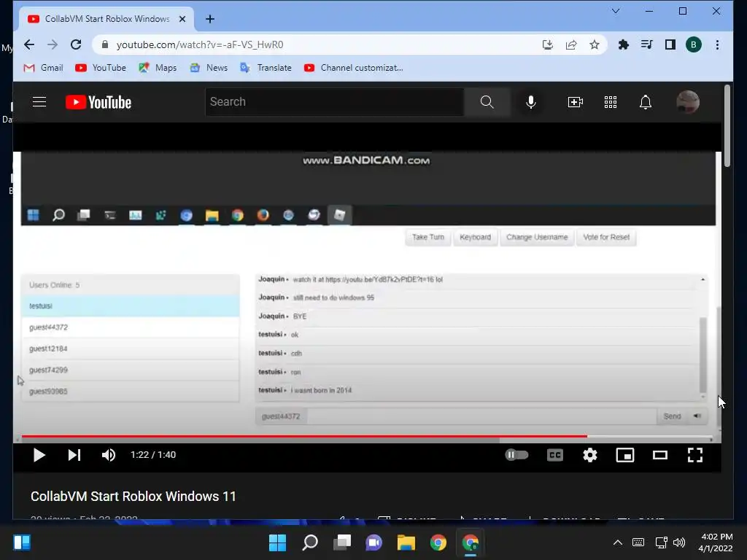Viewport: 747px width, 560px height.
Task: Open the YouTube account avatar
Action: [x=687, y=102]
